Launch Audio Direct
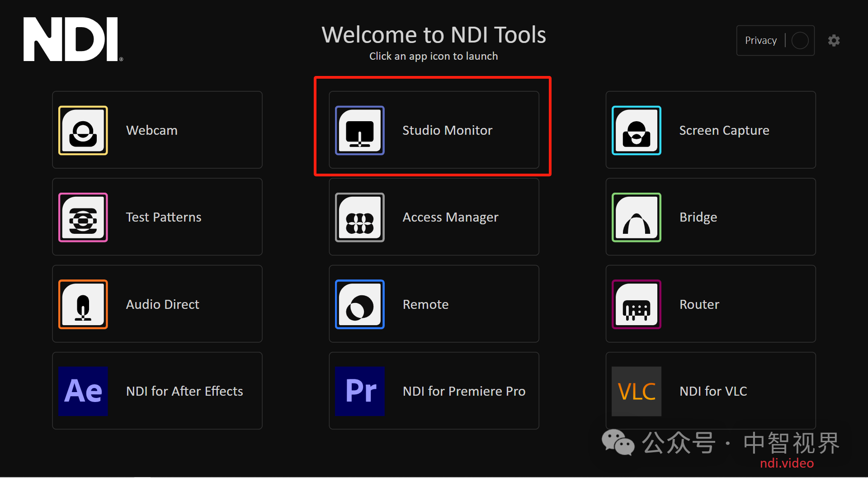 coord(157,304)
